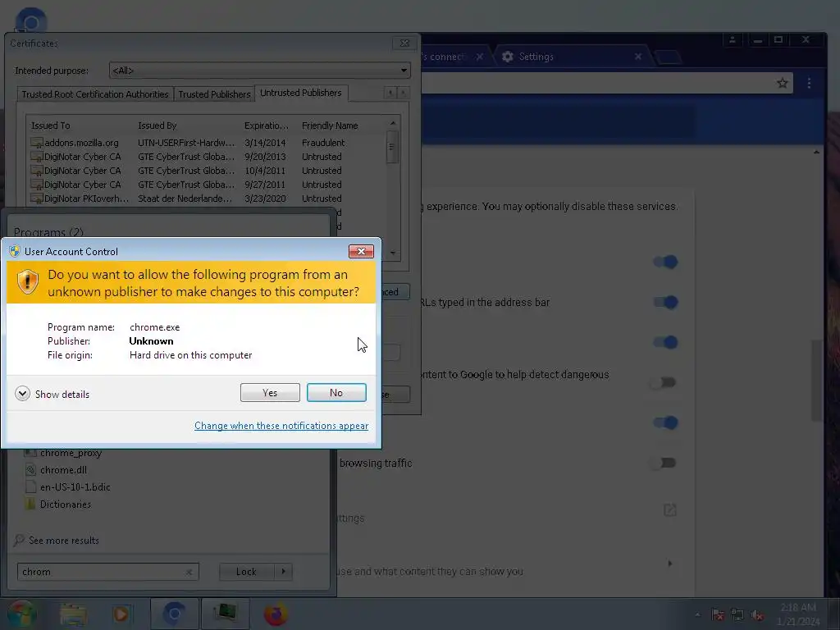Open 'Change when these notifications appear' link
840x630 pixels.
(x=281, y=426)
